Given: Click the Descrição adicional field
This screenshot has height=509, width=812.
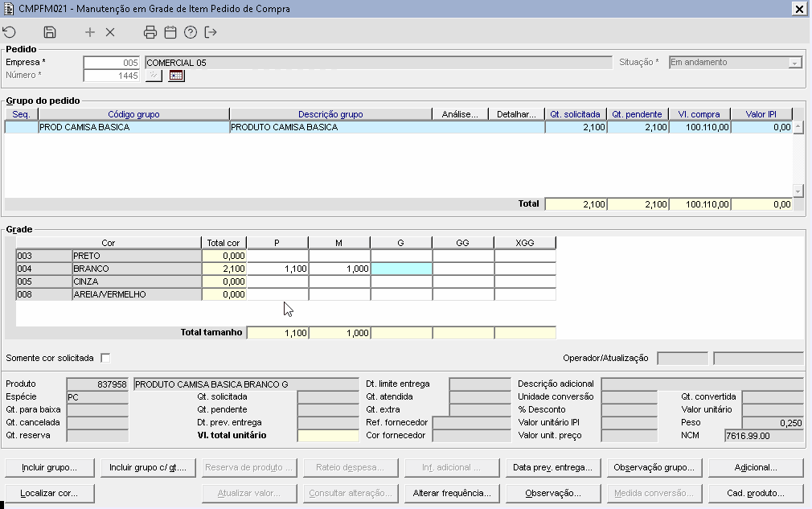Looking at the screenshot, I should 702,384.
